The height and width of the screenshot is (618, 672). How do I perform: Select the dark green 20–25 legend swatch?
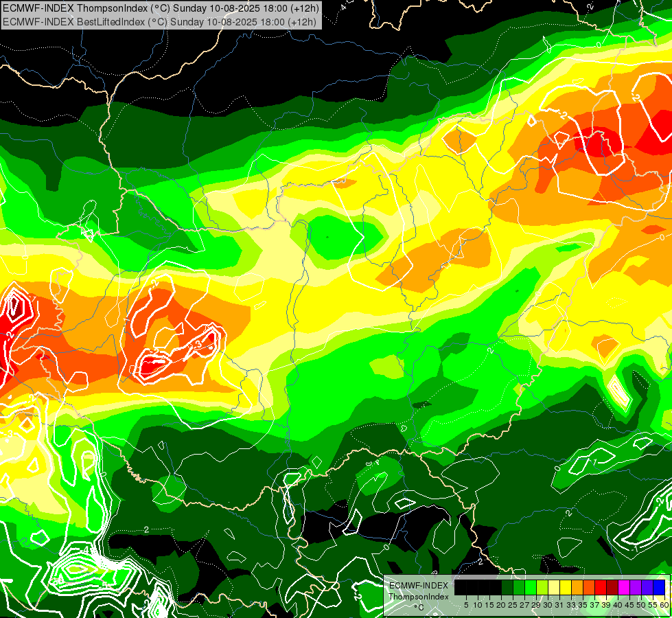click(507, 587)
